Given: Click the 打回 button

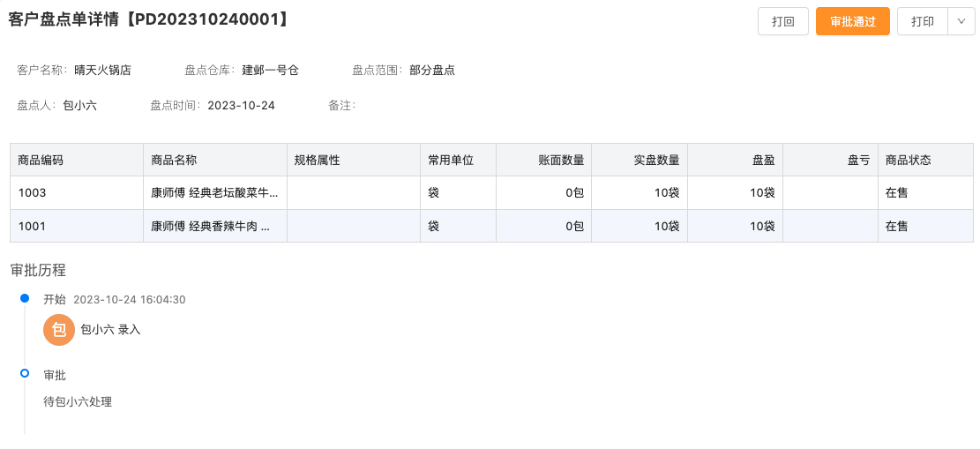Looking at the screenshot, I should pyautogui.click(x=783, y=21).
